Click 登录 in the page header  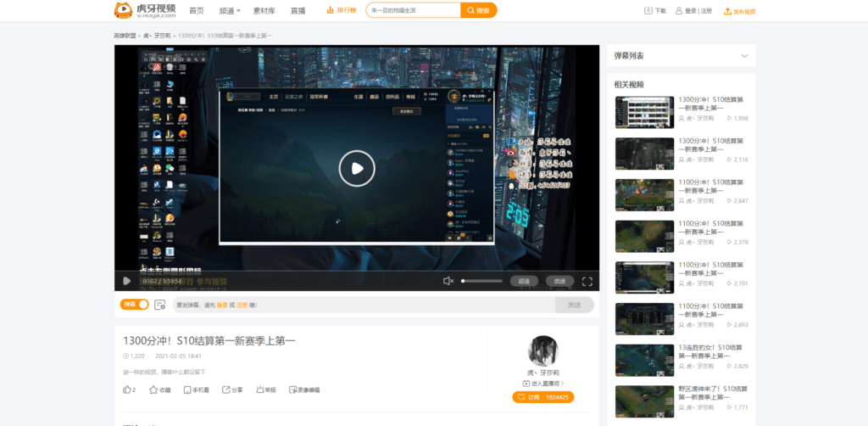[x=690, y=11]
